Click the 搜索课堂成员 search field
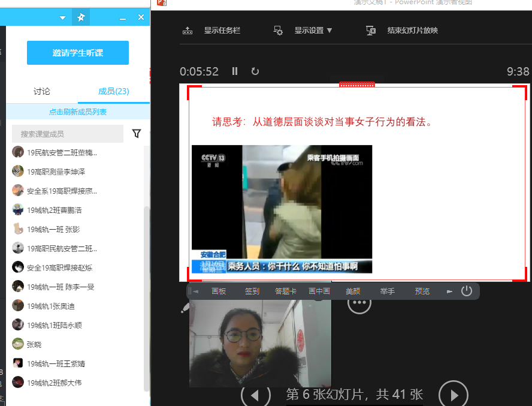 68,134
